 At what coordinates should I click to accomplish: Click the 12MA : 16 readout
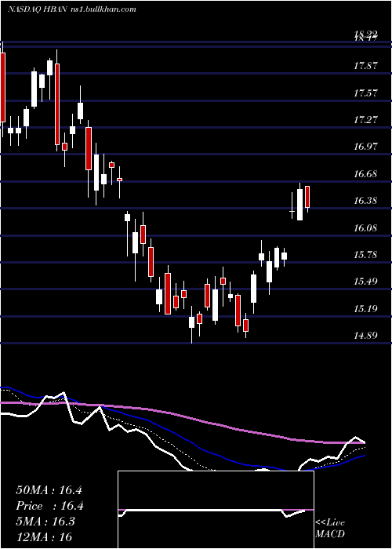pyautogui.click(x=44, y=536)
